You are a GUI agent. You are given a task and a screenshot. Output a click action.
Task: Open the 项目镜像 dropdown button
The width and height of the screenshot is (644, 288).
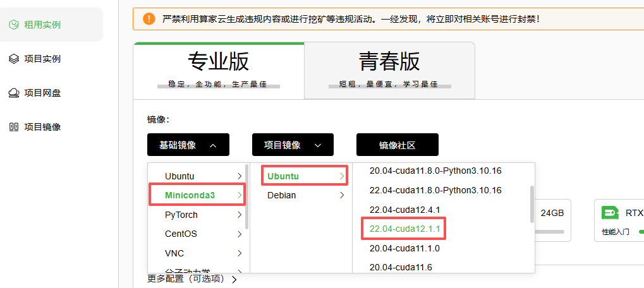pos(293,145)
